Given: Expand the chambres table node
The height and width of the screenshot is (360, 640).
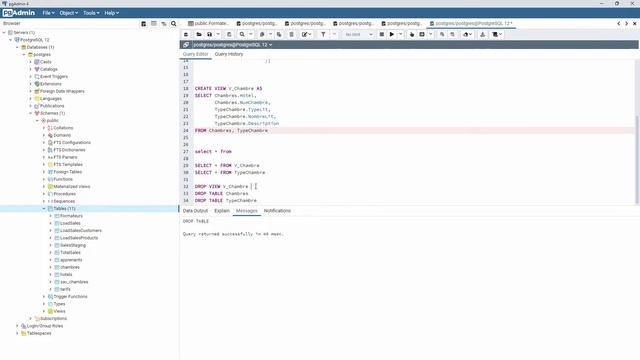Looking at the screenshot, I should [x=51, y=267].
